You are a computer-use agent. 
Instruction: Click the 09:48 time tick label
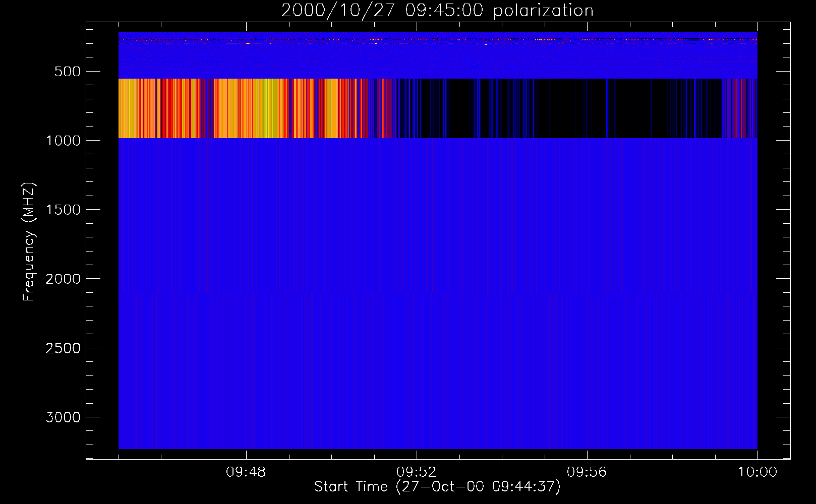[x=246, y=472]
